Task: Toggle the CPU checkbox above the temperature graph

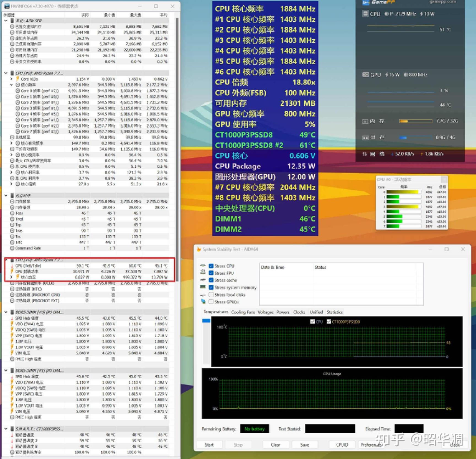Action: coord(312,321)
